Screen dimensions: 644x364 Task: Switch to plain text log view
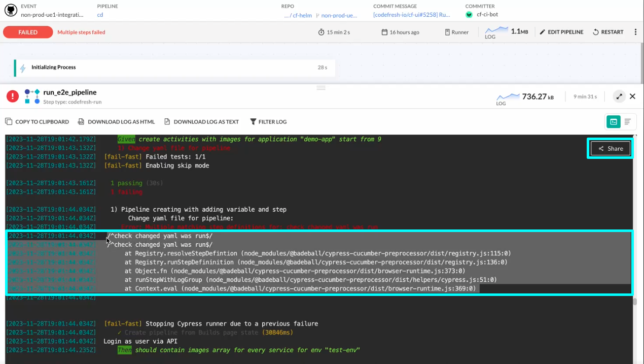628,122
